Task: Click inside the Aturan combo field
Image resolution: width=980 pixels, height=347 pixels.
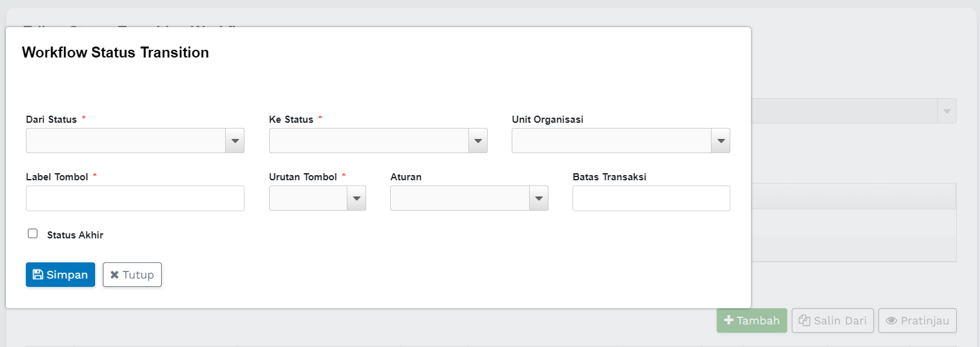Action: [459, 198]
